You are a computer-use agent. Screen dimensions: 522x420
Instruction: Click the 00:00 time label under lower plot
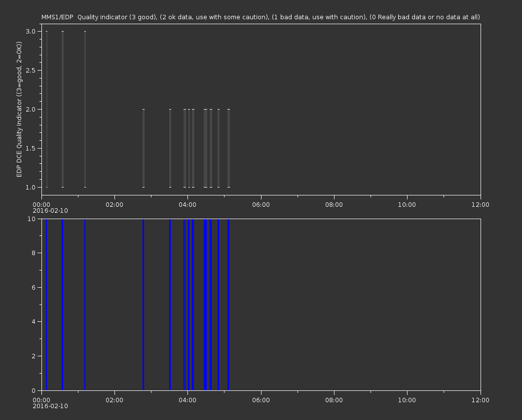[x=41, y=400]
